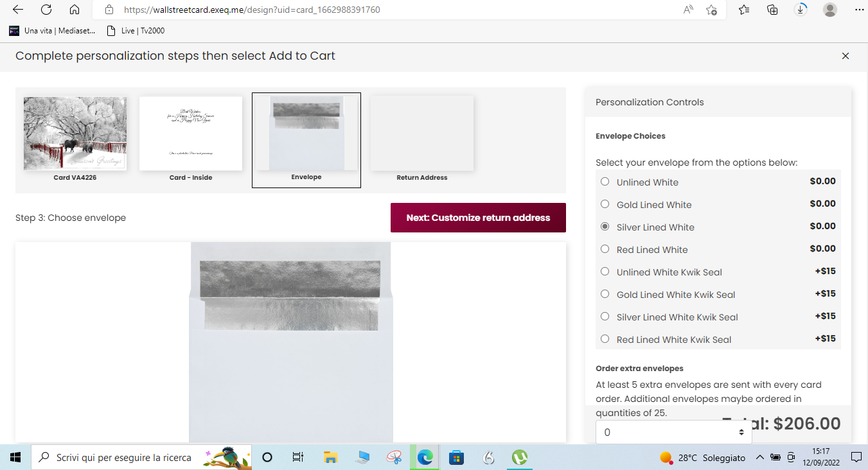Reload the page with the refresh icon

pyautogui.click(x=46, y=10)
